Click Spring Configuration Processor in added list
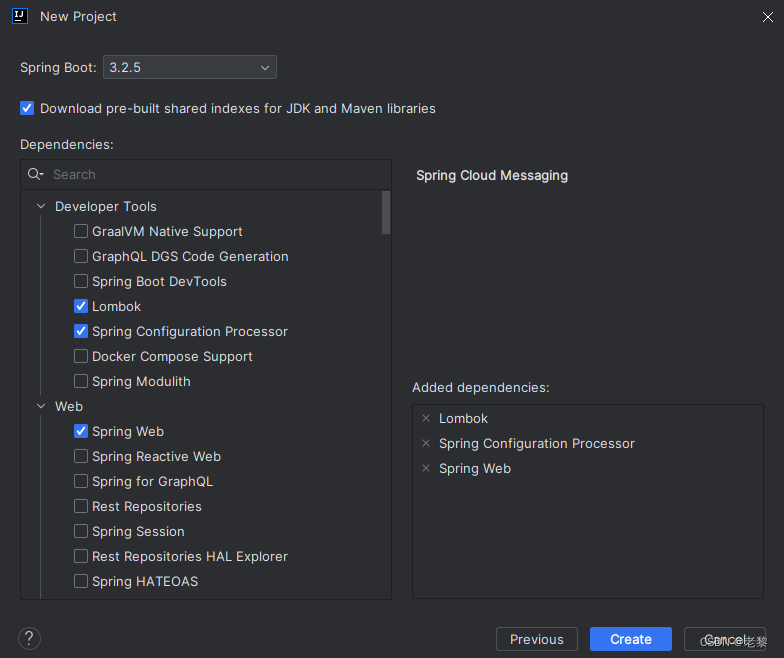The height and width of the screenshot is (658, 784). [x=536, y=444]
